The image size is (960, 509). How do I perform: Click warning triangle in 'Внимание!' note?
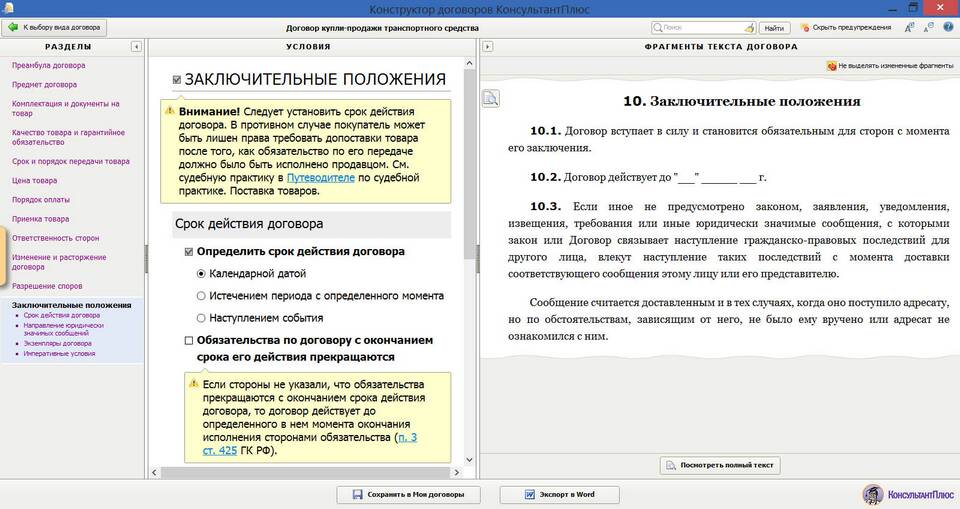click(x=170, y=111)
